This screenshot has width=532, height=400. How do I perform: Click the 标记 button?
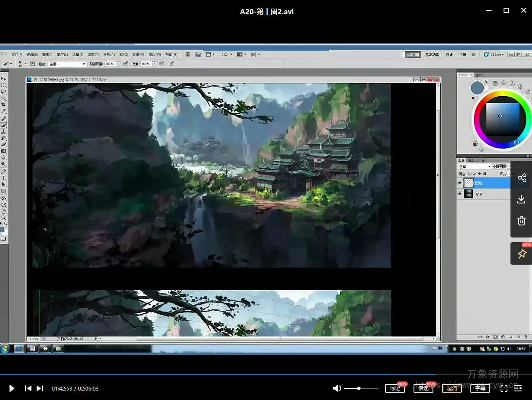point(395,388)
